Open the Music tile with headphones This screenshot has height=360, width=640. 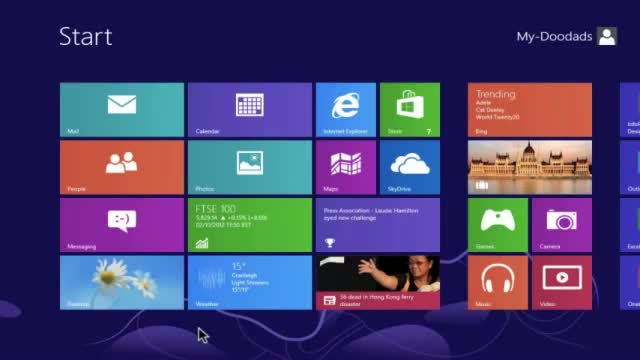(498, 282)
